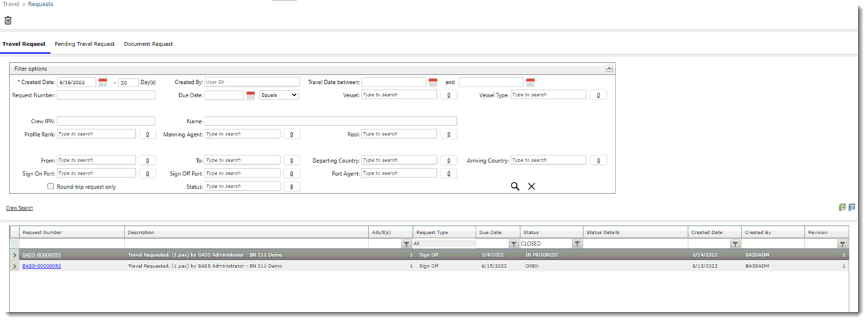868x322 pixels.
Task: Click the Export to Excel icon
Action: (x=843, y=207)
